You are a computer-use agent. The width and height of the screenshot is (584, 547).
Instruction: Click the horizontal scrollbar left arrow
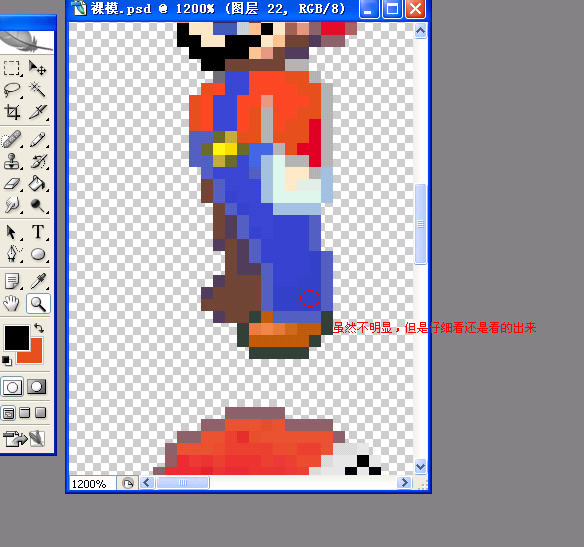[146, 483]
